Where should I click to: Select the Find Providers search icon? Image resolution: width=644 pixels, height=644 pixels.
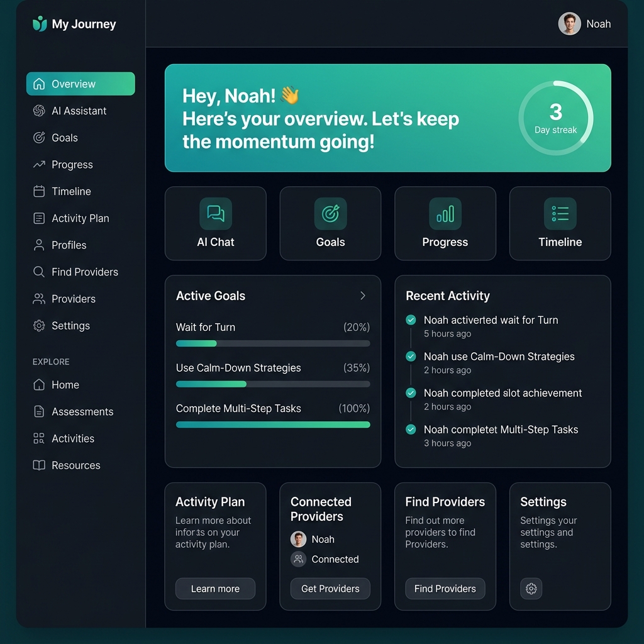(x=39, y=272)
